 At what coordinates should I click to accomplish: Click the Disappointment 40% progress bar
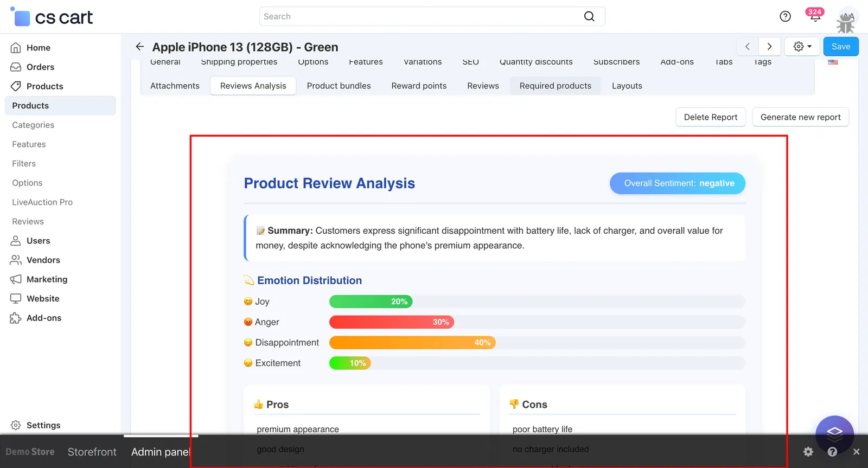click(x=412, y=343)
